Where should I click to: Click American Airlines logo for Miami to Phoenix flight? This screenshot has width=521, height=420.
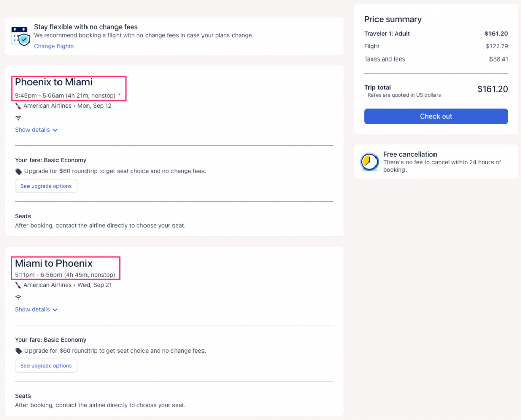click(x=18, y=285)
